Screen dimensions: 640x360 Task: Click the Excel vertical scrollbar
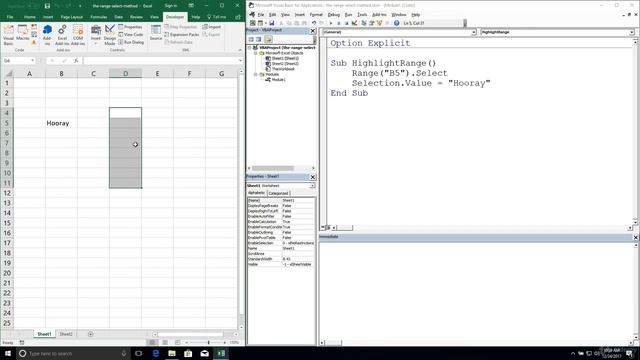(x=241, y=199)
